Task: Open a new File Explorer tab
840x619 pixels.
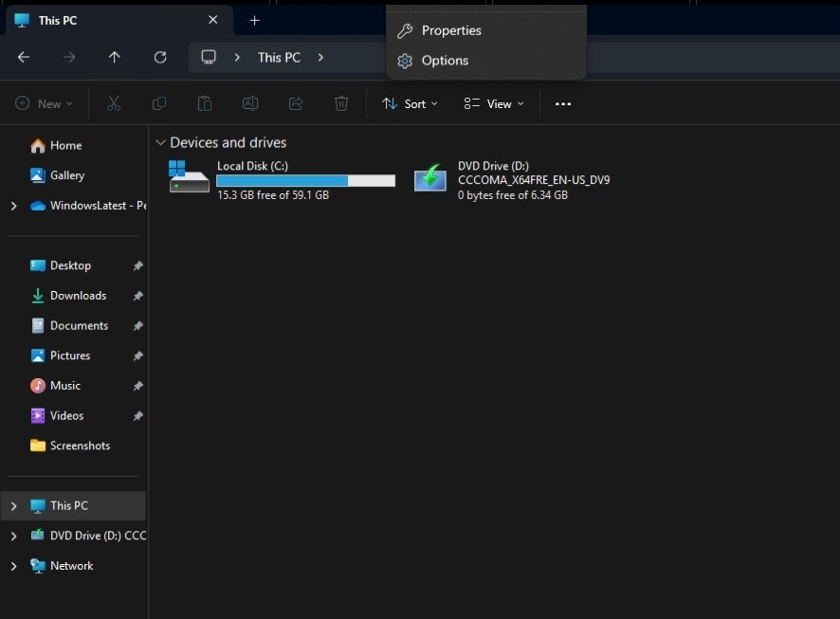Action: [x=254, y=20]
